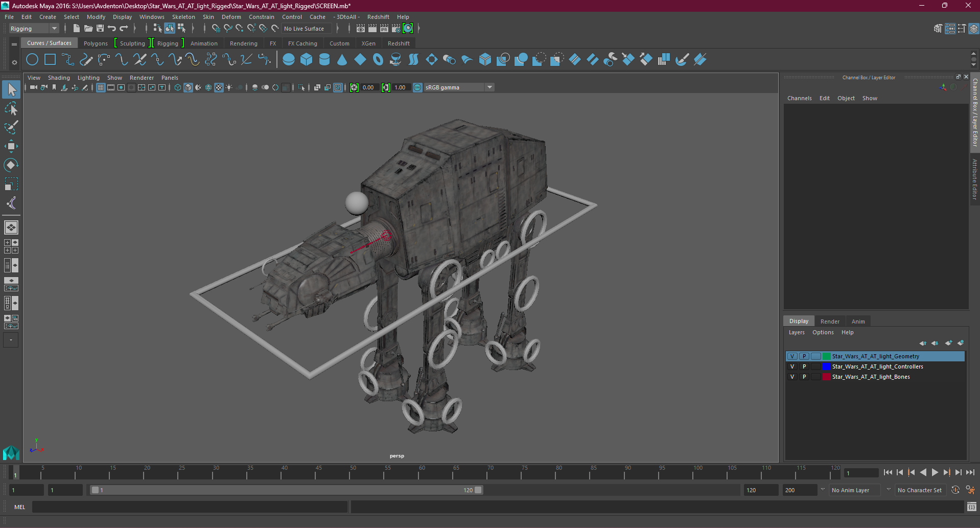Activate the Move tool in toolbox

[x=11, y=146]
